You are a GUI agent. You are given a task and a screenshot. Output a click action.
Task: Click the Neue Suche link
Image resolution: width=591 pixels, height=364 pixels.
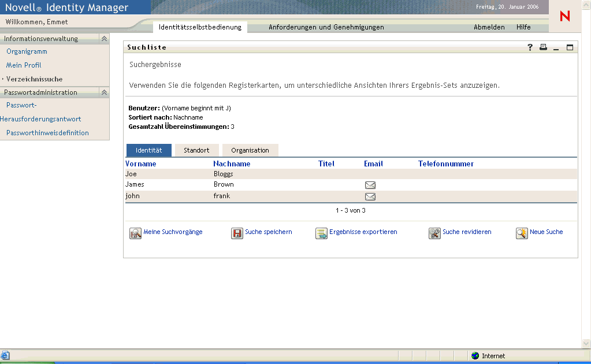tap(546, 232)
